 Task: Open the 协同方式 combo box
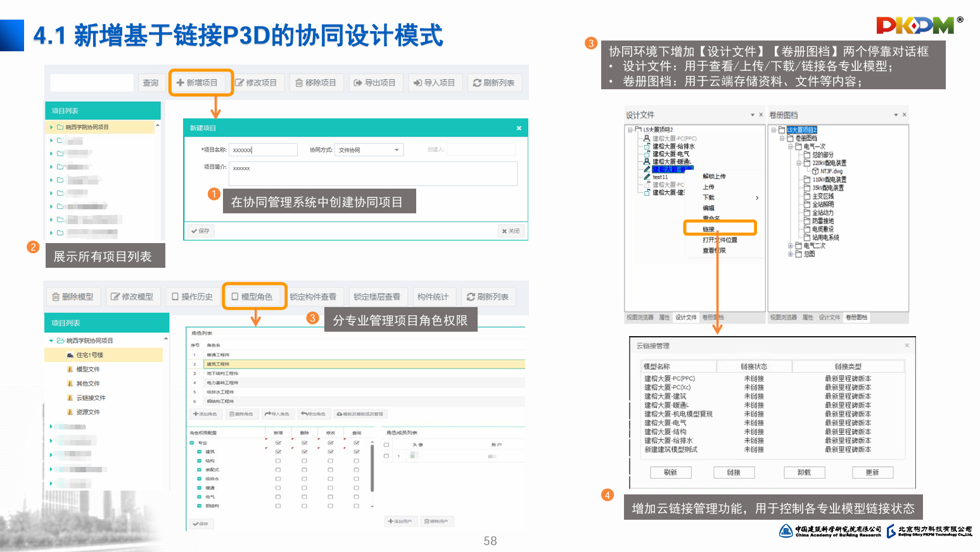point(369,150)
